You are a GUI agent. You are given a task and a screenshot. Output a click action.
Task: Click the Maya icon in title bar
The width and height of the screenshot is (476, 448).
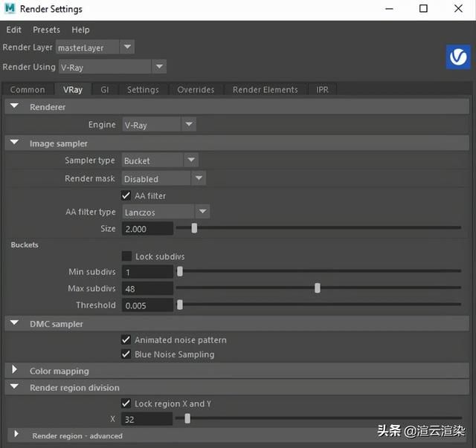click(x=9, y=9)
